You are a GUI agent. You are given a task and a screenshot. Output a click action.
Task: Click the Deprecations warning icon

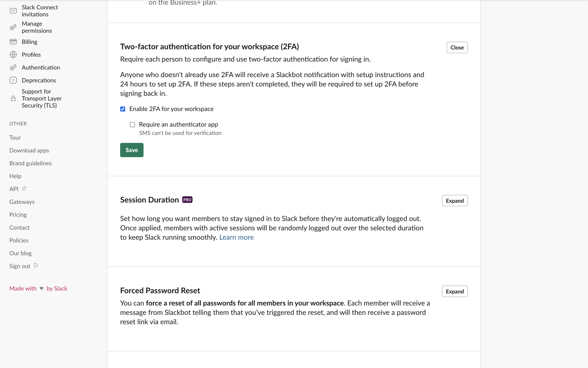tap(13, 80)
